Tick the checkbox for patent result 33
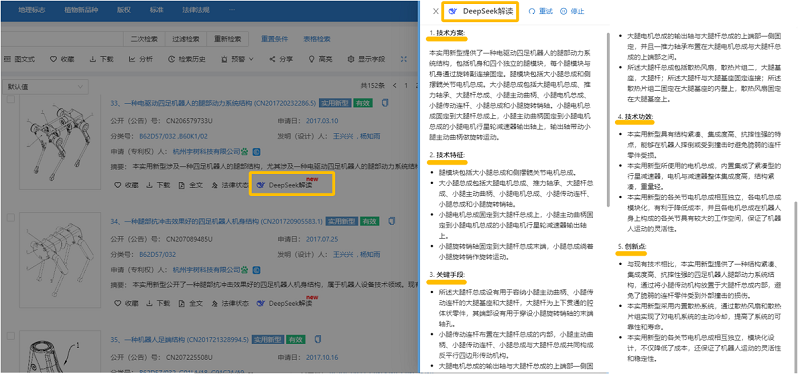The height and width of the screenshot is (374, 800). pyautogui.click(x=10, y=99)
